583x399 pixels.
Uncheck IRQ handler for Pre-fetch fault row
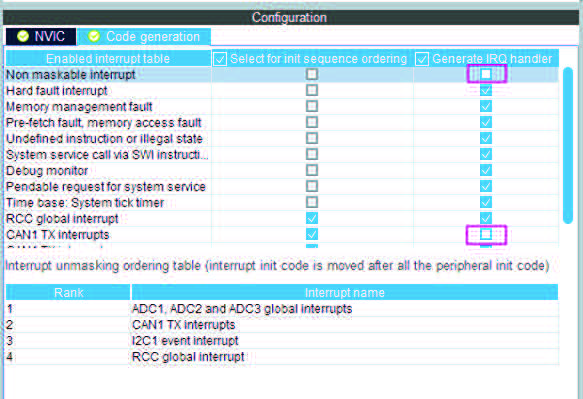[x=486, y=122]
